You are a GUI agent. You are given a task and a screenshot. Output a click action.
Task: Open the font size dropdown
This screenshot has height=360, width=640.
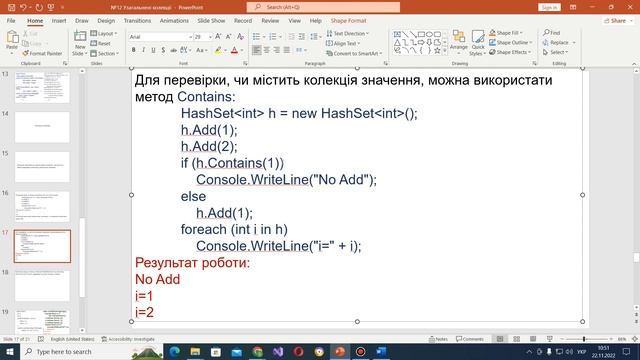click(210, 37)
